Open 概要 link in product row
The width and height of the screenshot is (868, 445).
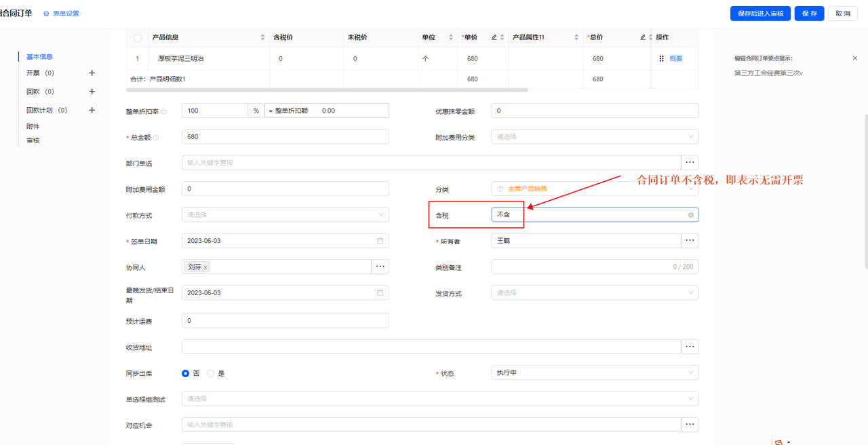pyautogui.click(x=676, y=59)
